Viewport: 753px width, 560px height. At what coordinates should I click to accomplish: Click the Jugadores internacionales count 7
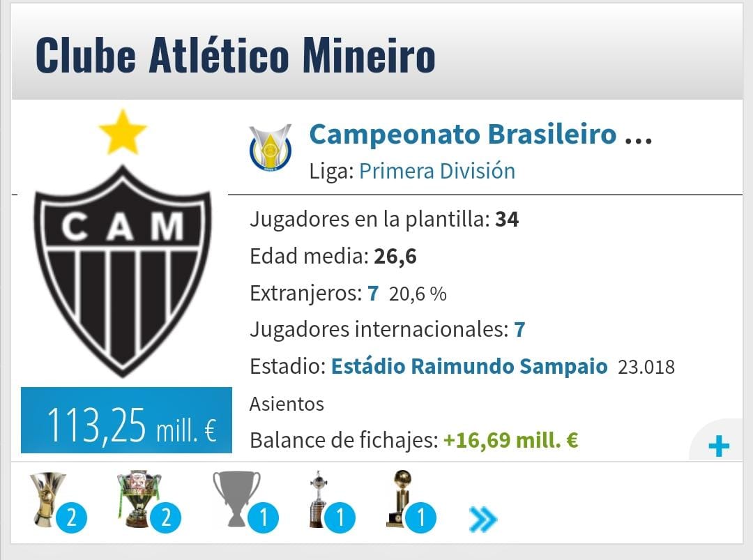click(519, 329)
